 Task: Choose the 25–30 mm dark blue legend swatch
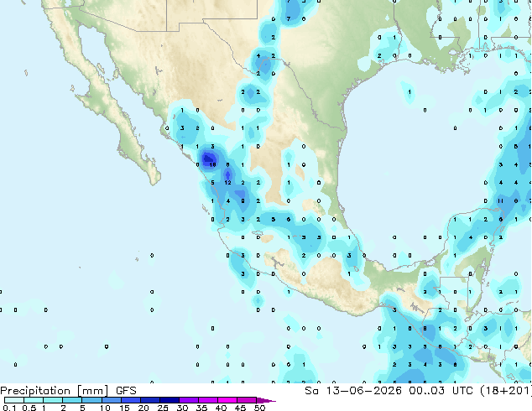[169, 400]
